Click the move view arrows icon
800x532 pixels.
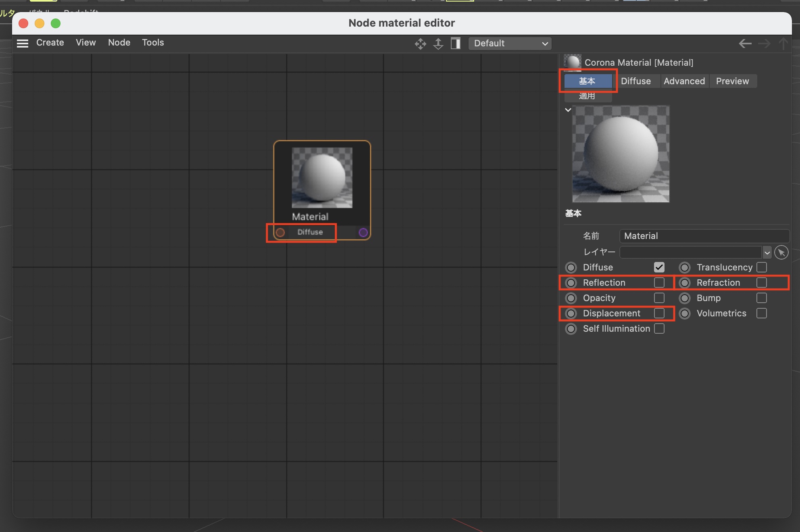(420, 44)
